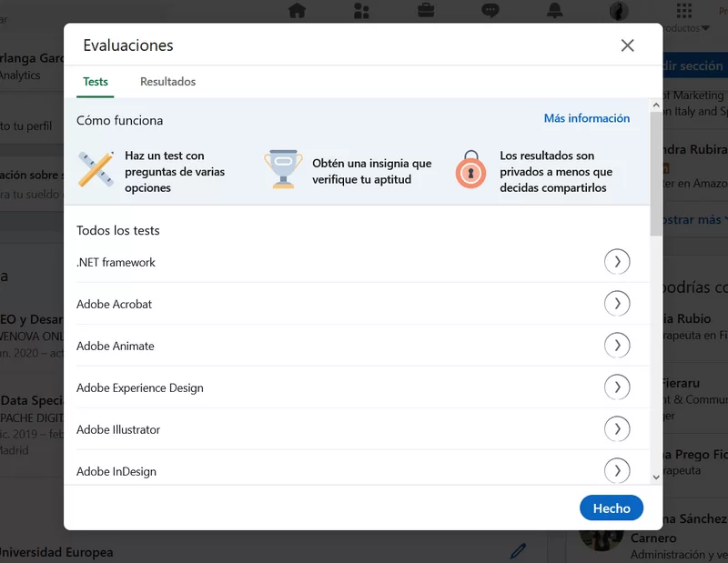Click the dialog scrollbar down arrow

click(x=655, y=477)
